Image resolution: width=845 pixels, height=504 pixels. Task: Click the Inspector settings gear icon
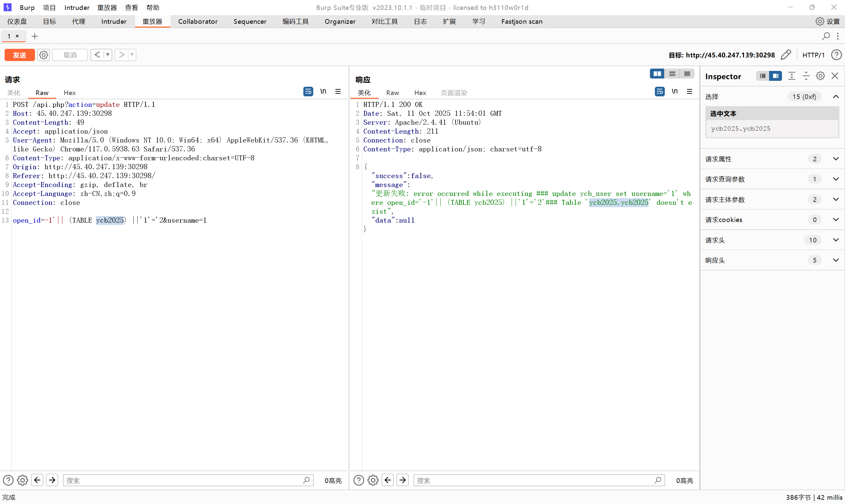(x=820, y=76)
